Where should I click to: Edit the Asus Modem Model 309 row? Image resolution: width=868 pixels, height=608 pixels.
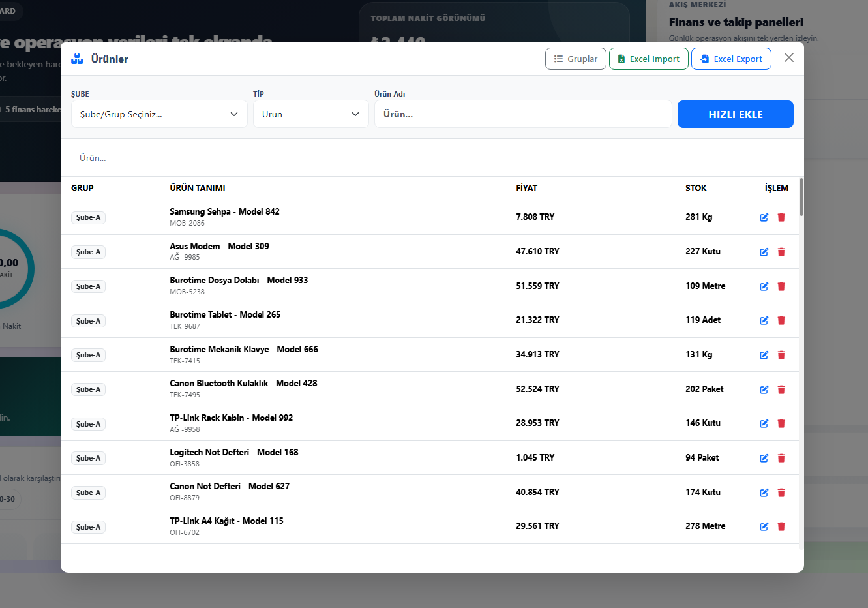(764, 252)
